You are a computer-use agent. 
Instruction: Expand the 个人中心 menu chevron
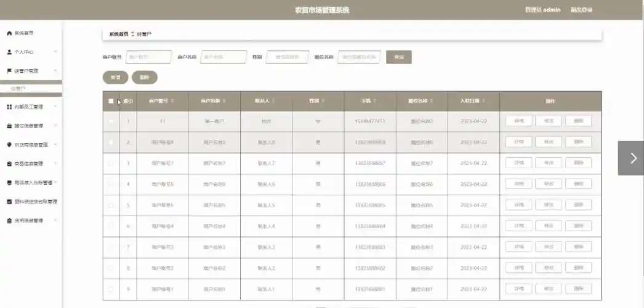pyautogui.click(x=55, y=52)
